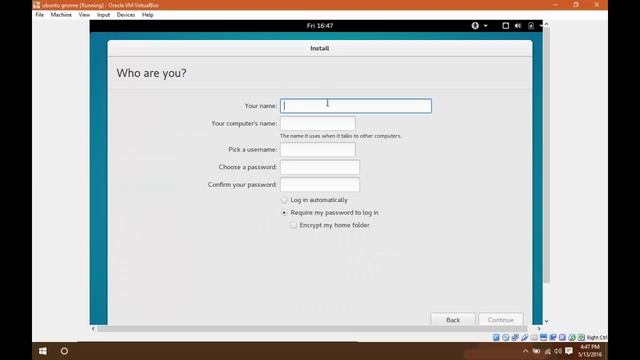
Task: Click the VirtualBox title bar app icon
Action: [37, 5]
